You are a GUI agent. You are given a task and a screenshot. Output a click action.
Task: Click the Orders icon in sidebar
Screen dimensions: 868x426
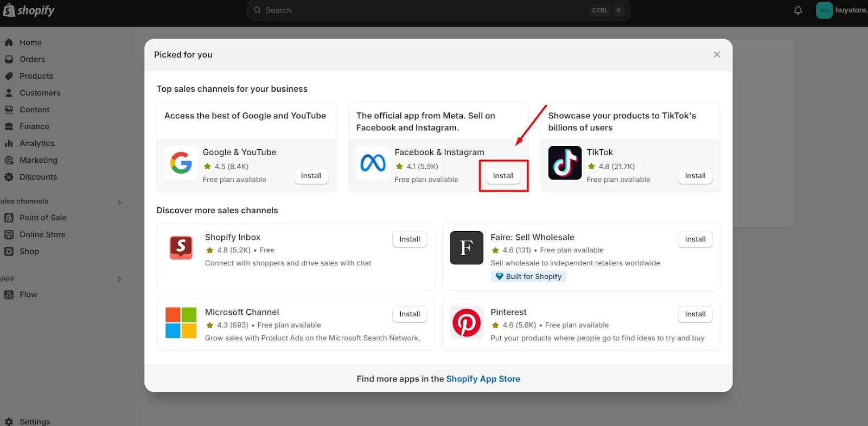click(9, 59)
